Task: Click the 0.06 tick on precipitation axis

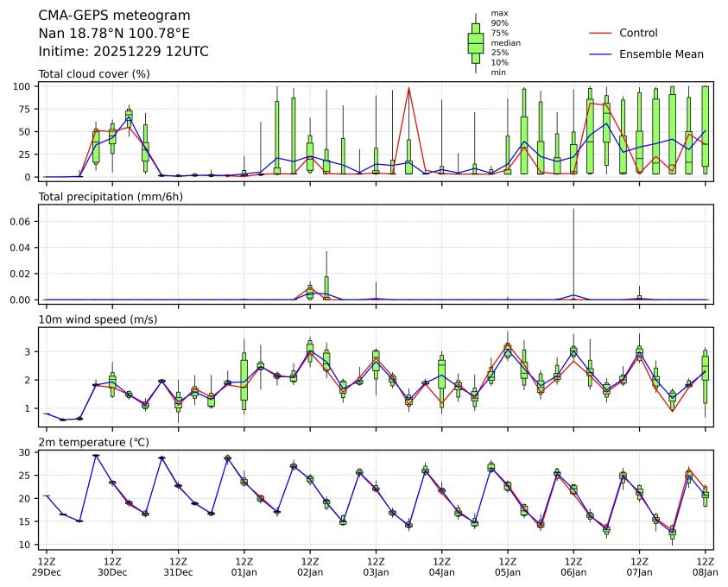Action: click(22, 222)
